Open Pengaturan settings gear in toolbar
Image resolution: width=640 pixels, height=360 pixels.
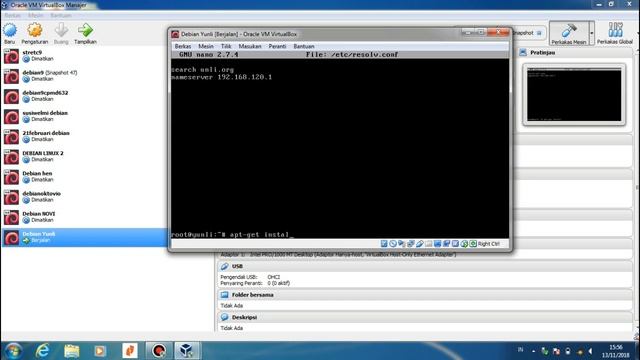pos(35,33)
